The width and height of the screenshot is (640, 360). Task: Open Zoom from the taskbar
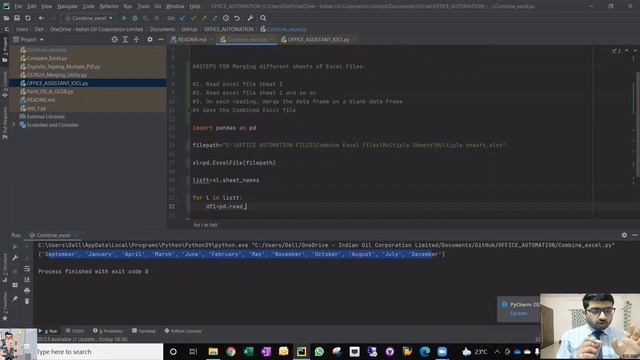[x=442, y=351]
